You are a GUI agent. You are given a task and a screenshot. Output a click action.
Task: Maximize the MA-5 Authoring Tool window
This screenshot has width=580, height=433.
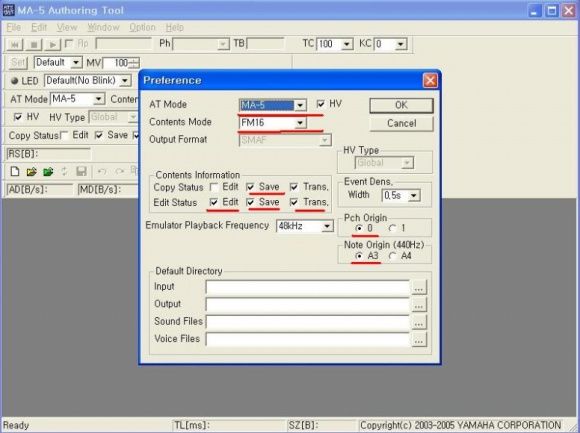tap(552, 10)
